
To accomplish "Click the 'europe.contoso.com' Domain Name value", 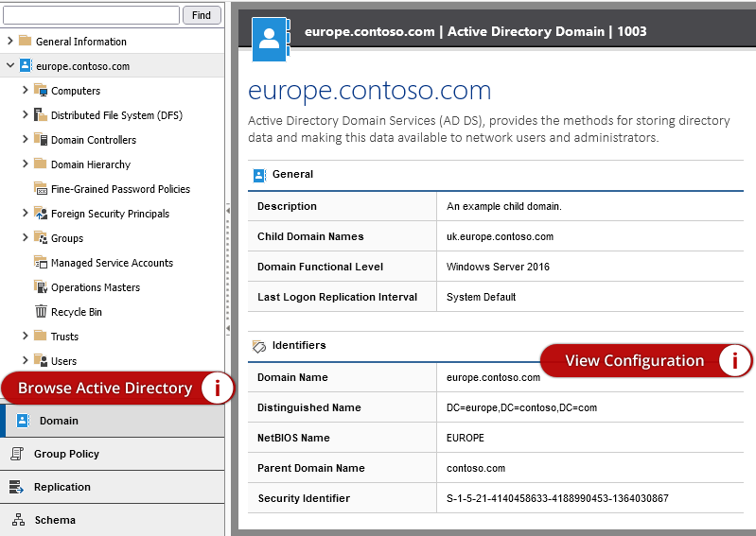I will [493, 377].
